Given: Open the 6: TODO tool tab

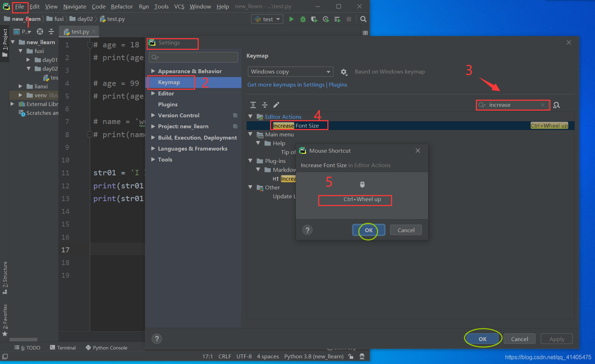Looking at the screenshot, I should tap(27, 348).
